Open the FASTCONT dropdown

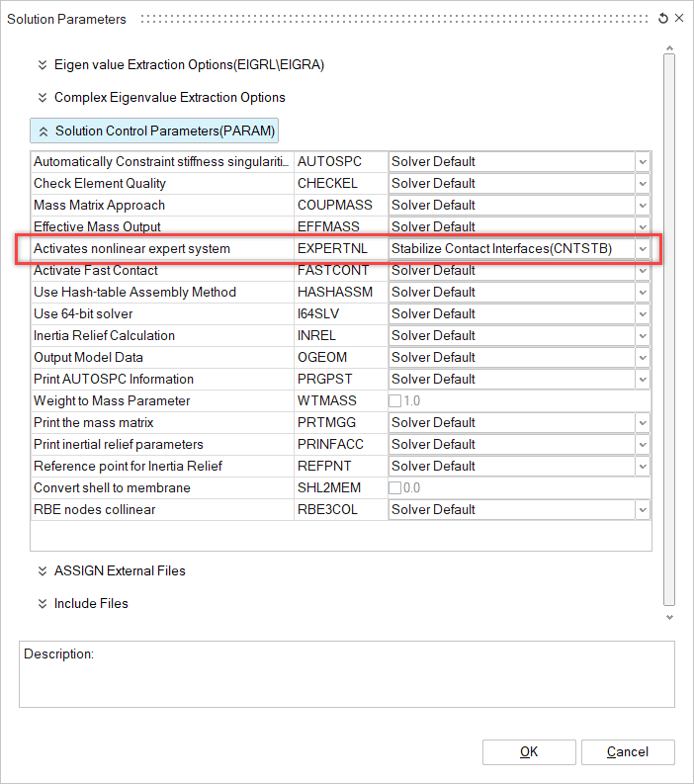642,270
